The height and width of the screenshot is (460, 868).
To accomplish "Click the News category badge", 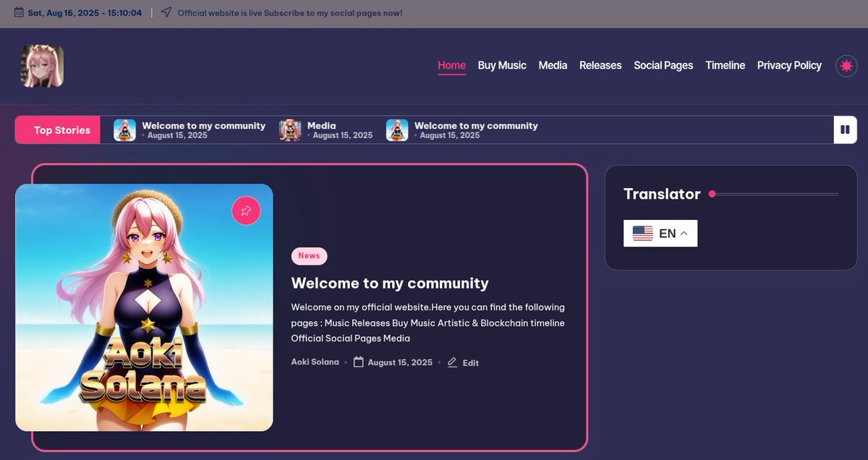I will [x=309, y=256].
